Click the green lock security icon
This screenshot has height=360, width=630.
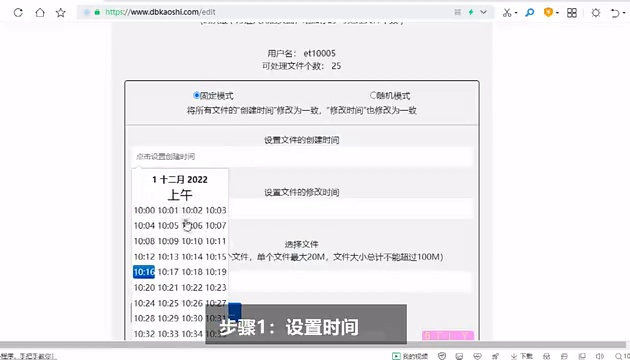97,12
